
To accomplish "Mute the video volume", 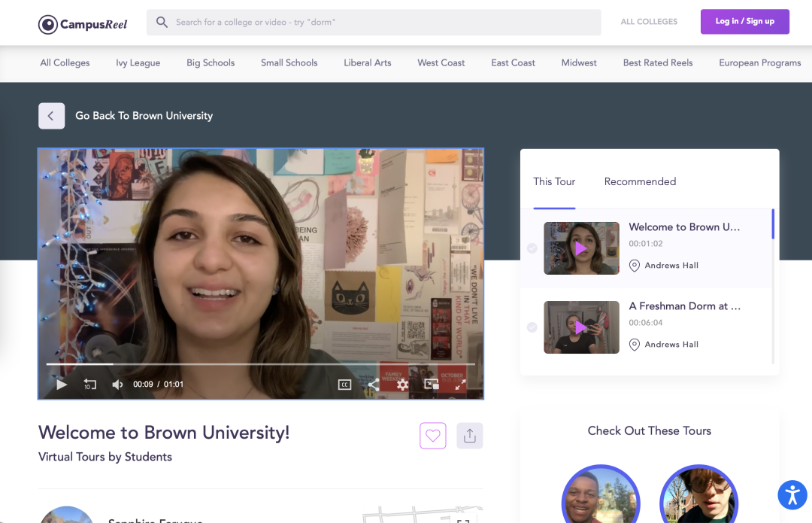I will pos(117,385).
